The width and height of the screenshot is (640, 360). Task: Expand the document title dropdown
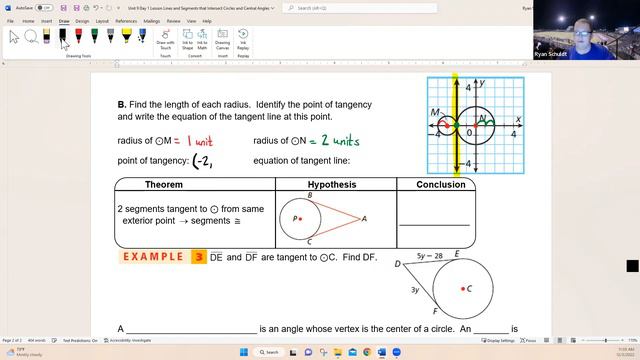tap(273, 8)
